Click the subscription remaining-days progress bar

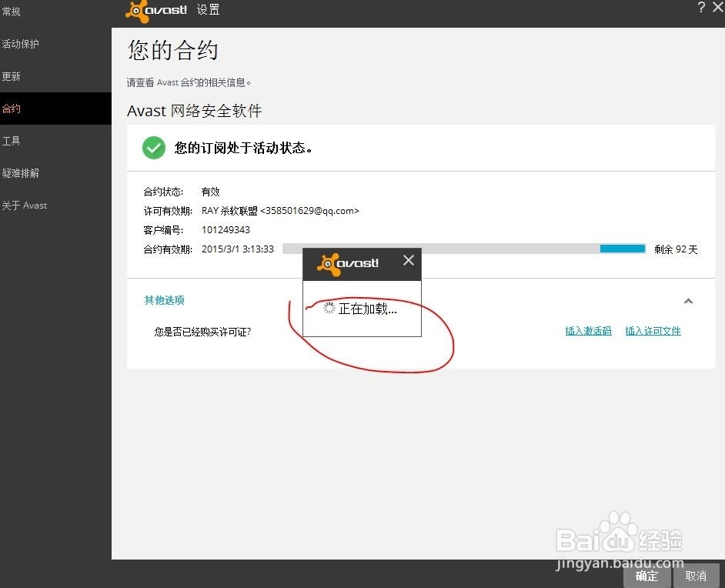tap(464, 249)
